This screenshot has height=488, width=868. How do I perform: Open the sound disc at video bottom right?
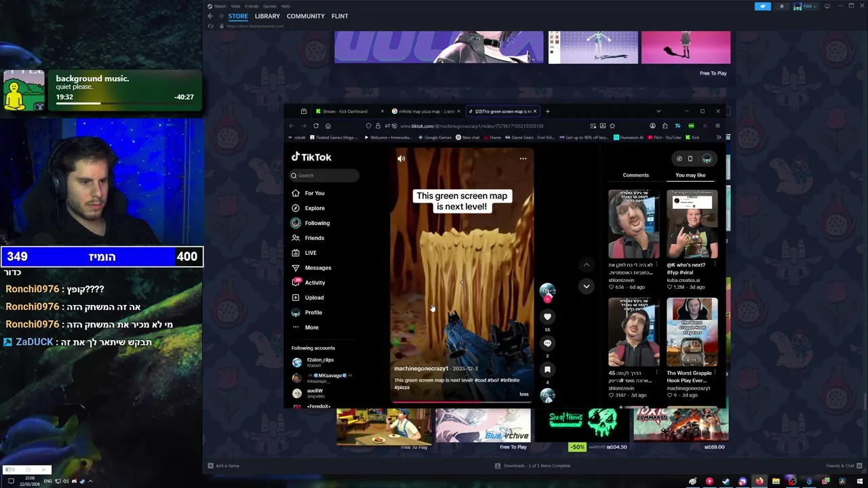(547, 394)
